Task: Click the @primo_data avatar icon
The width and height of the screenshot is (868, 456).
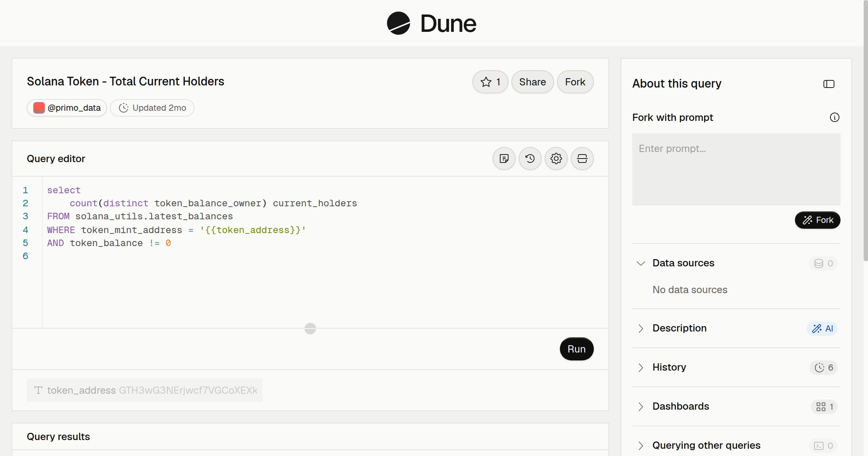Action: point(39,108)
